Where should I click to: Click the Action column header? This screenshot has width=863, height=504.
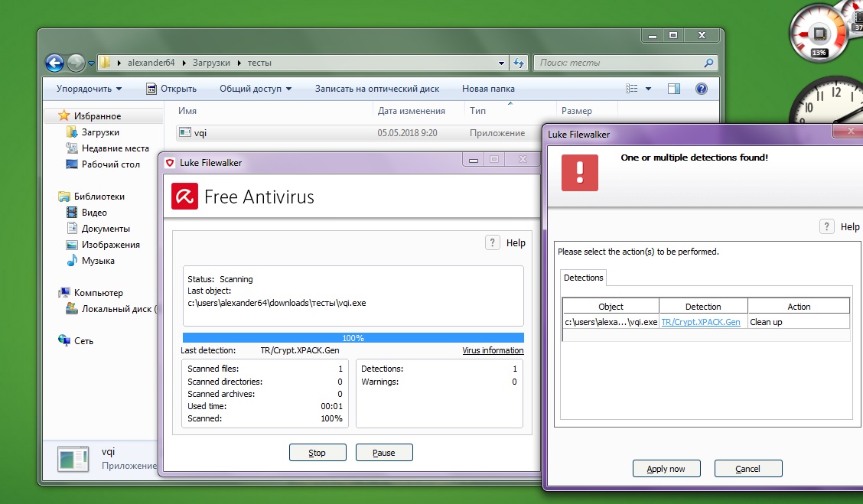[x=799, y=307]
